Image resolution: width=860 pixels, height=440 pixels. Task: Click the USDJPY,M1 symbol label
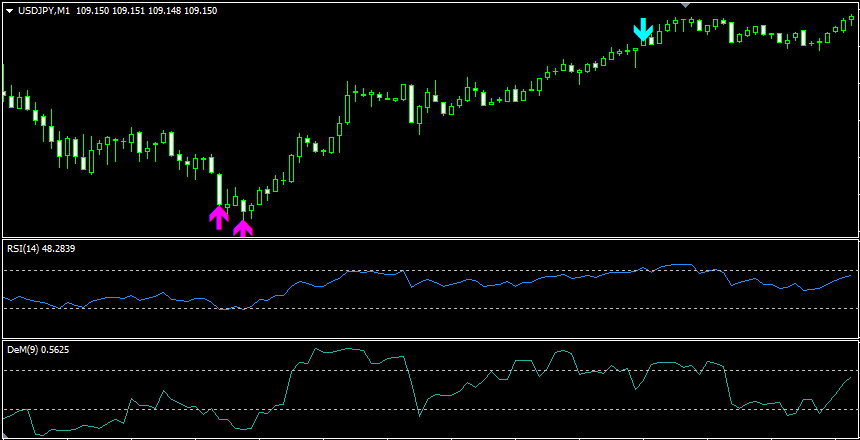coord(44,10)
